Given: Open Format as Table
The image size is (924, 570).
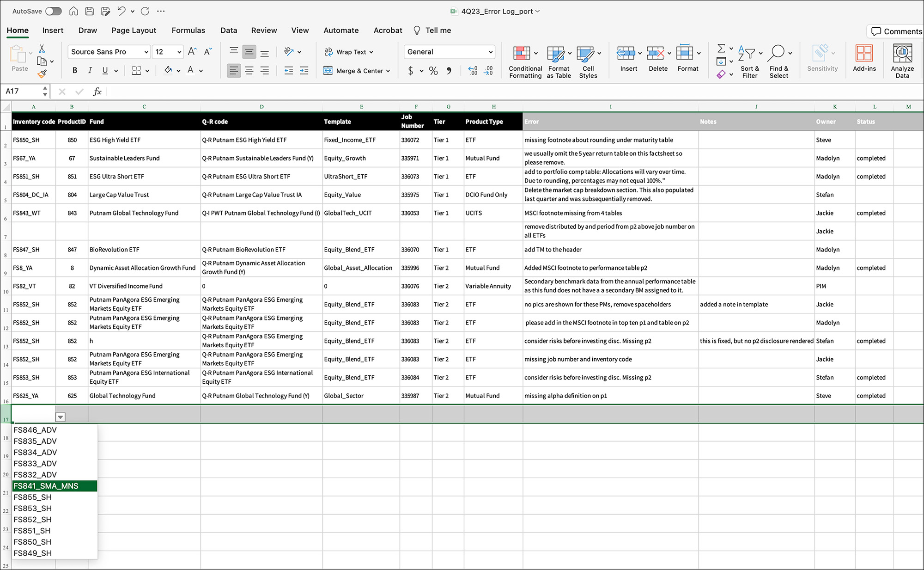Looking at the screenshot, I should pyautogui.click(x=556, y=54).
